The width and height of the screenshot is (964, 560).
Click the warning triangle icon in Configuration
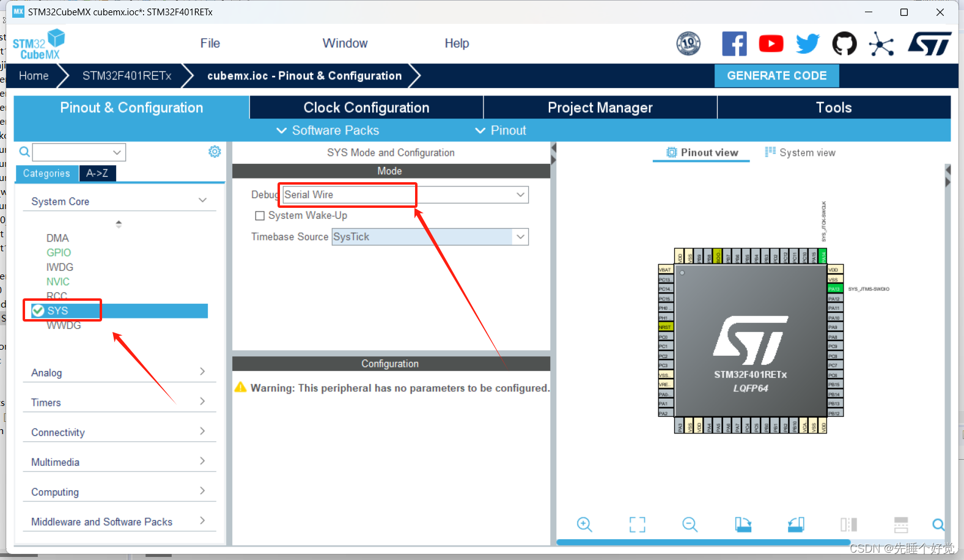(x=240, y=387)
